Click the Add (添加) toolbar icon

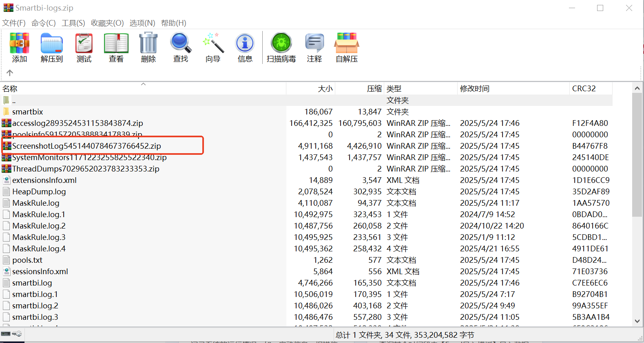(x=20, y=43)
